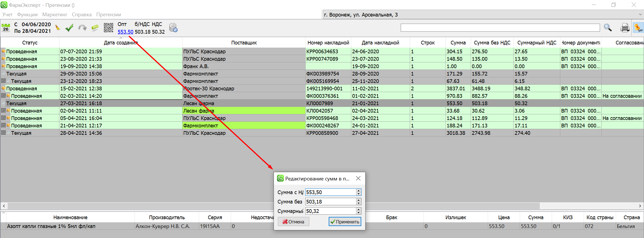Click the printer icon
The image size is (644, 238).
625,28
